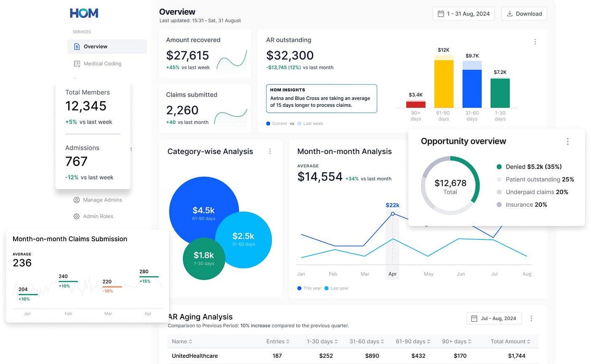Click the This year legend item
The height and width of the screenshot is (364, 591).
(x=309, y=289)
